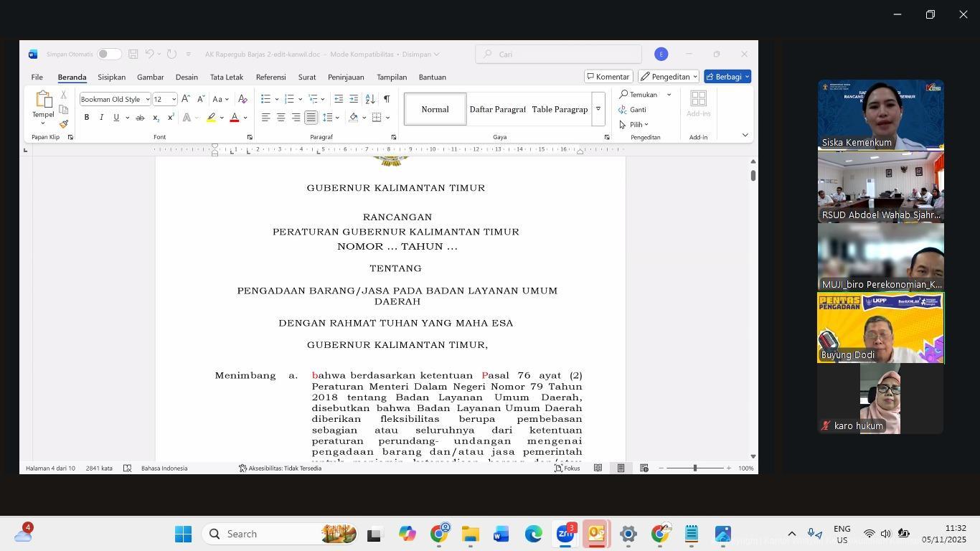This screenshot has height=551, width=980.
Task: Click the sort A-Z icon
Action: 370,99
